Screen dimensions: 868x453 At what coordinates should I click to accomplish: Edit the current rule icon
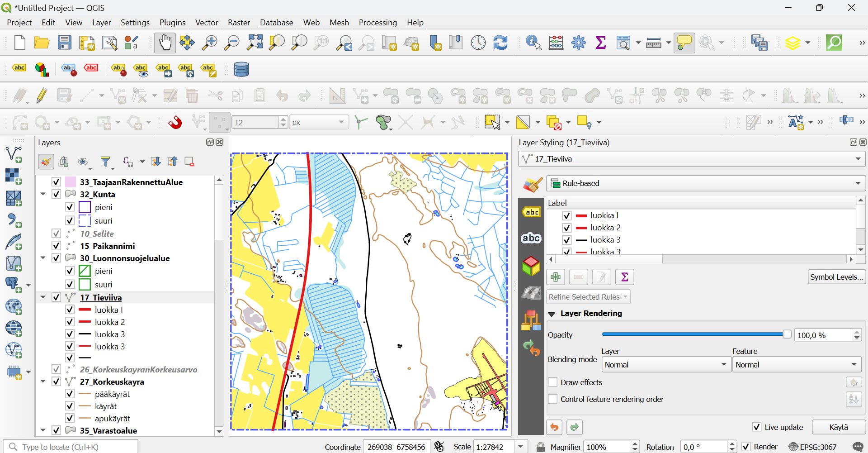click(602, 277)
